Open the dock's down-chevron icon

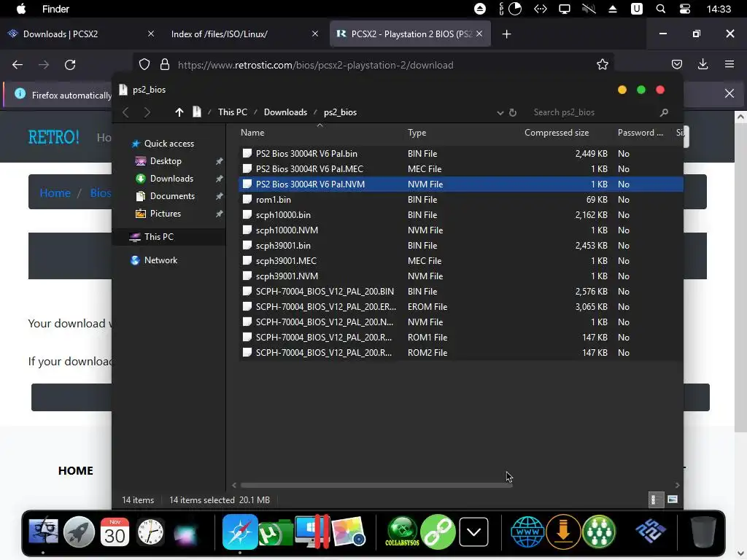[473, 532]
